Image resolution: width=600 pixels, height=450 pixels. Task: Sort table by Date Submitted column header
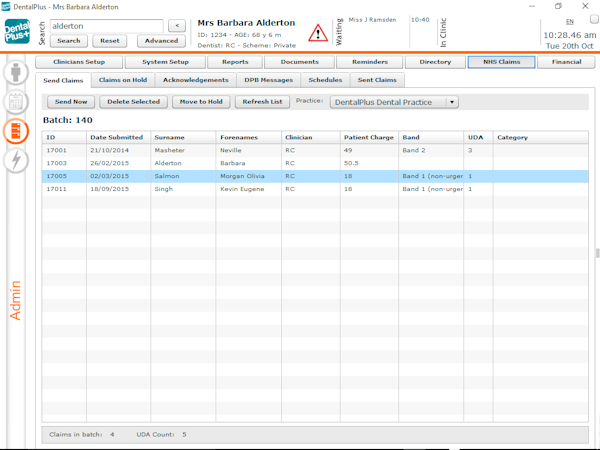[x=116, y=137]
